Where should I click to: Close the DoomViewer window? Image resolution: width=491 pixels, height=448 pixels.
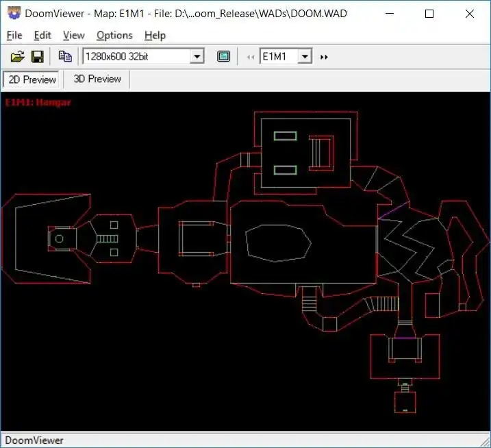pos(469,14)
